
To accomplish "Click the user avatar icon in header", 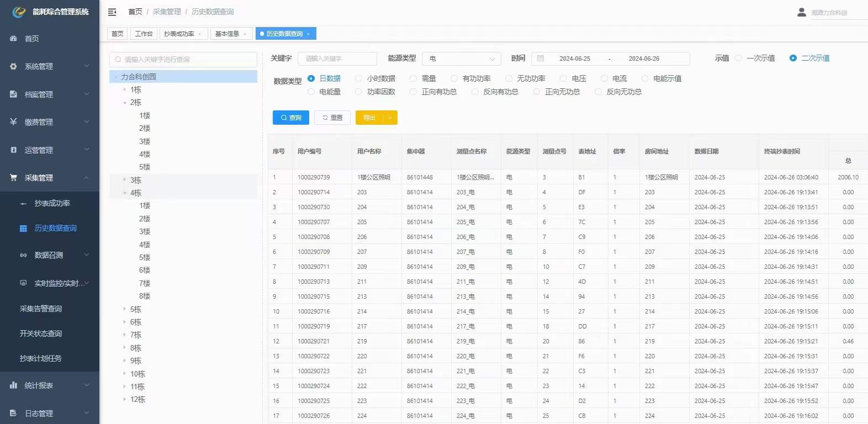I will pos(801,12).
